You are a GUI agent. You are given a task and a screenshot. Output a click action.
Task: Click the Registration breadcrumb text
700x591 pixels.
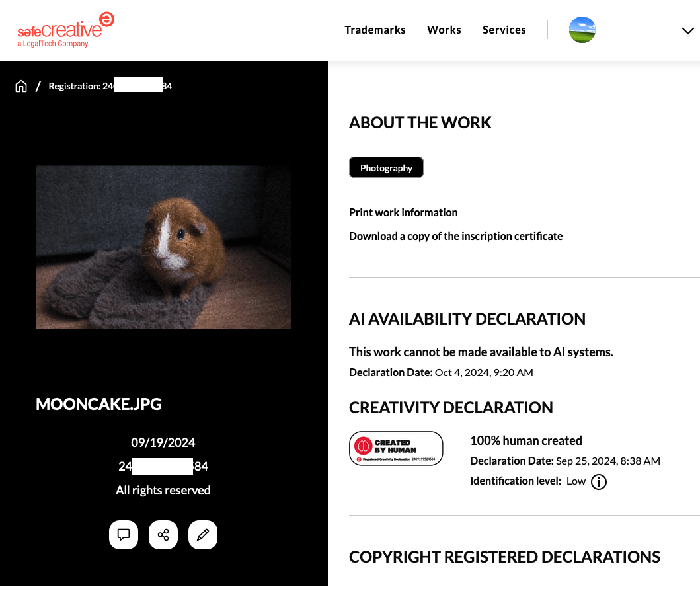[110, 86]
